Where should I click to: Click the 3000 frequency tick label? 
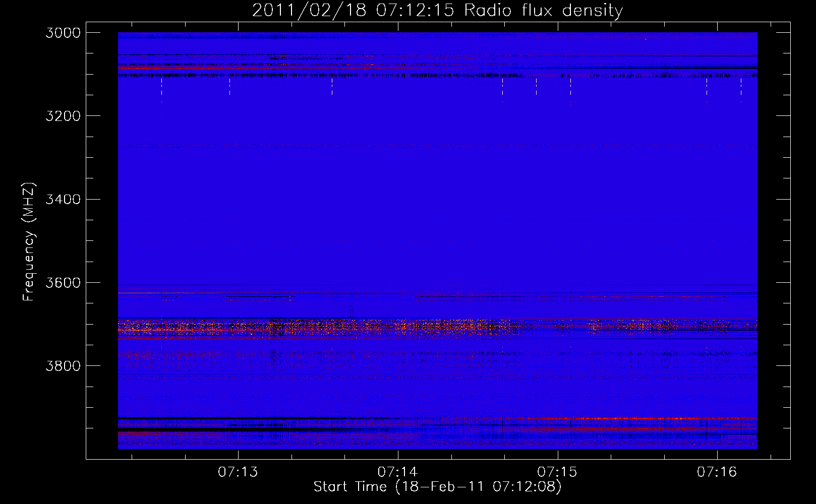coord(63,33)
